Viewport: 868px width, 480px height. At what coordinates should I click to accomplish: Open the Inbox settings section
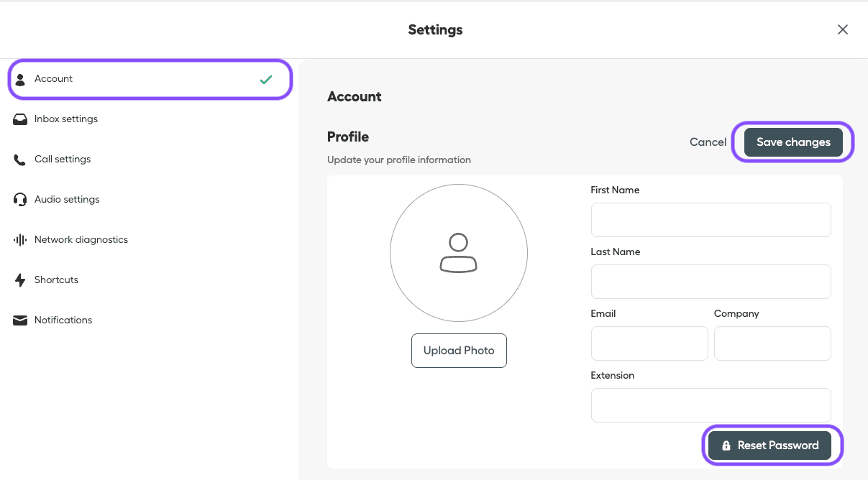pos(66,119)
